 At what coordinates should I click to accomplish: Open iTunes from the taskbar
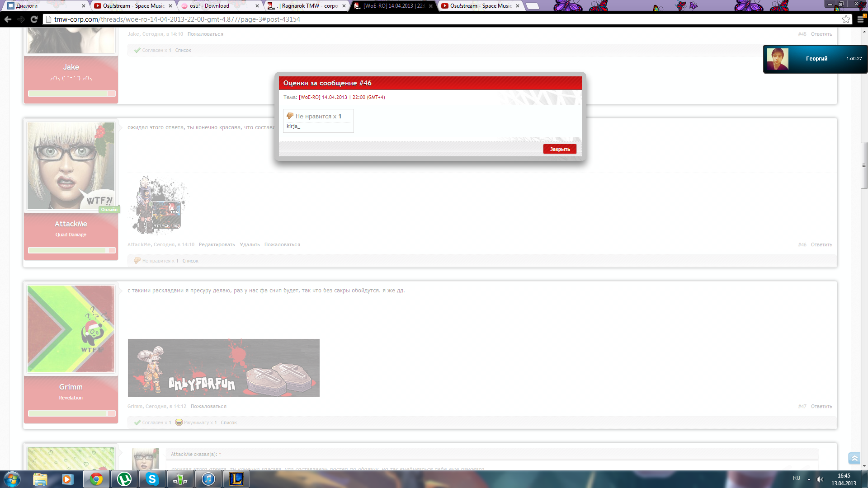point(208,479)
